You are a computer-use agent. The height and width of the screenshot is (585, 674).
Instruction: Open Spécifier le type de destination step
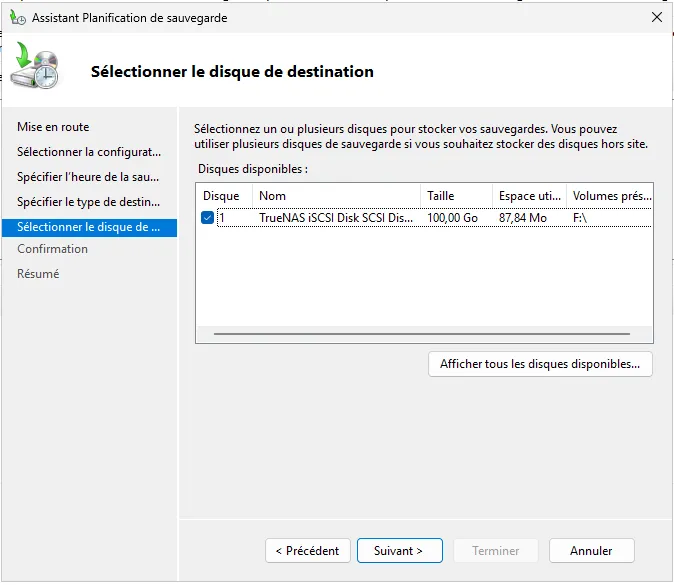[89, 202]
